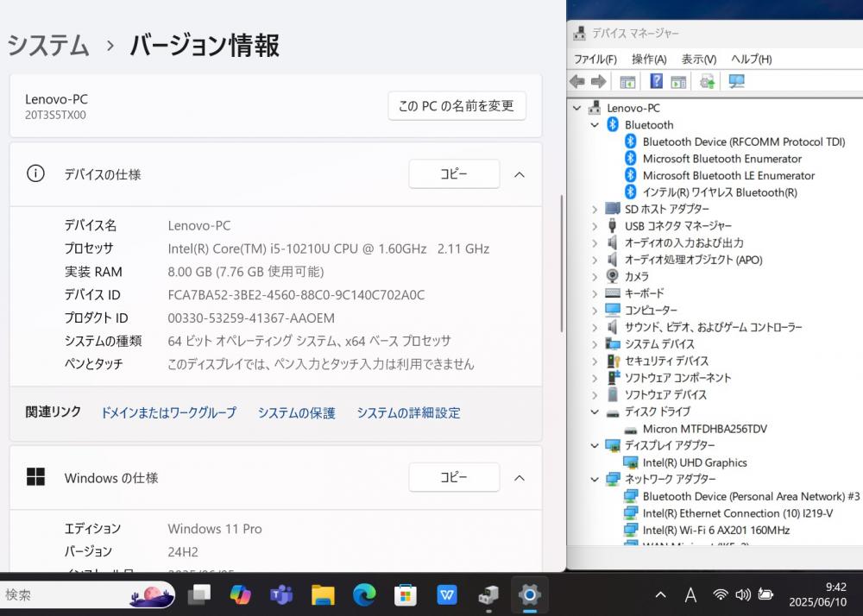The height and width of the screenshot is (616, 863).
Task: Copy Windows specifications with コピー button
Action: point(454,477)
